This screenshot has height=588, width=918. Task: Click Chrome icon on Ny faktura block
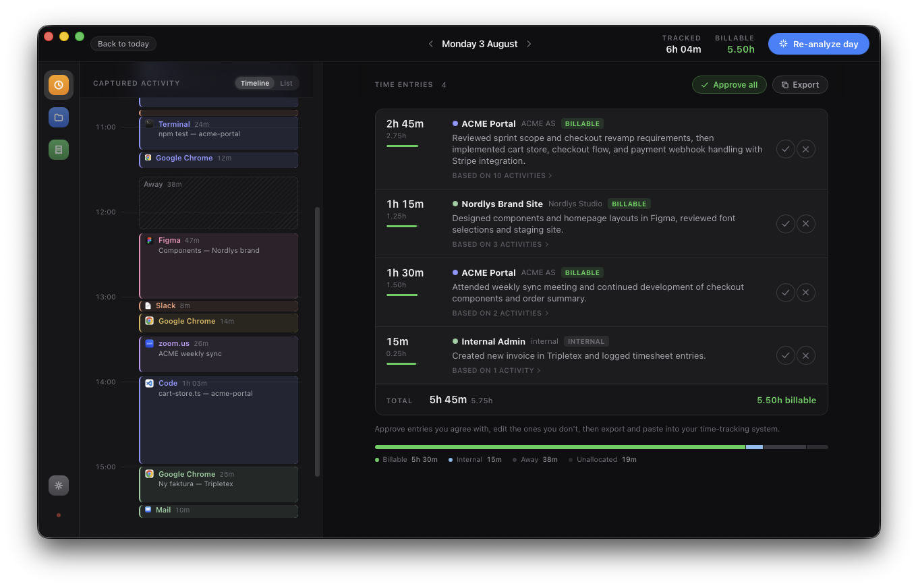point(149,474)
